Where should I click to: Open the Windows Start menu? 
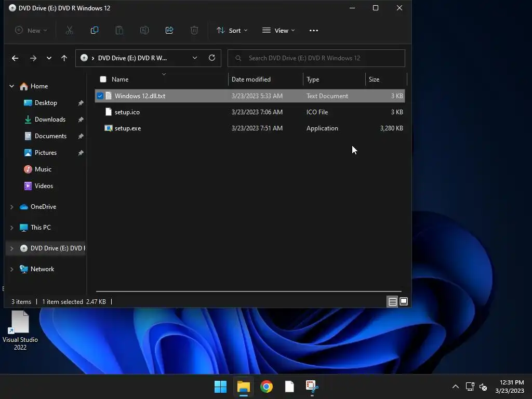220,387
